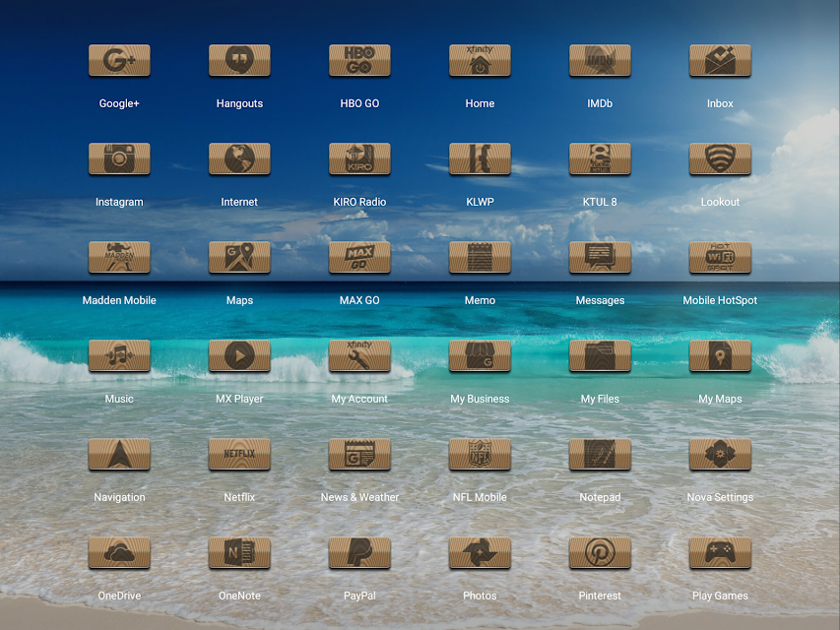The height and width of the screenshot is (630, 840).
Task: Click the 'OneNote' label text
Action: point(239,596)
